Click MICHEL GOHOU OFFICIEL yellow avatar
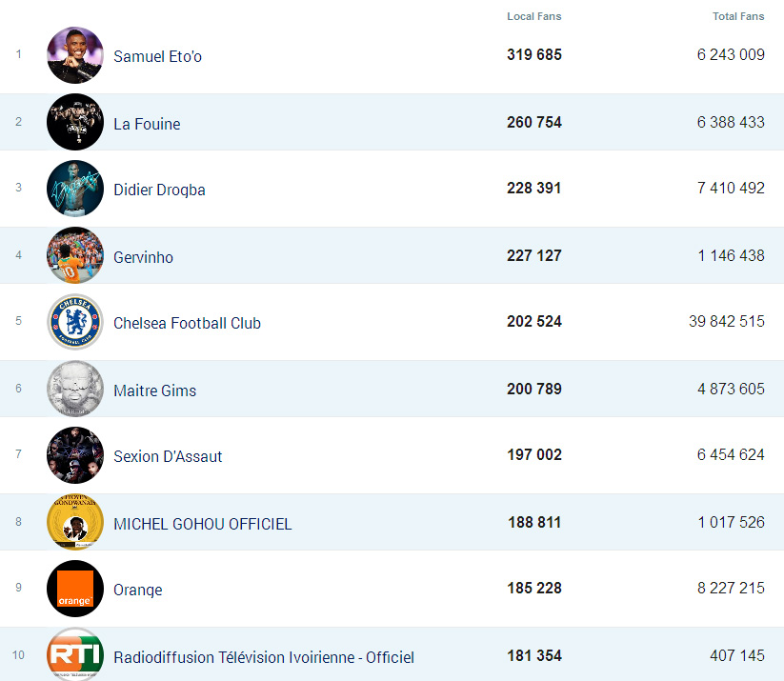Image resolution: width=784 pixels, height=681 pixels. [x=75, y=522]
